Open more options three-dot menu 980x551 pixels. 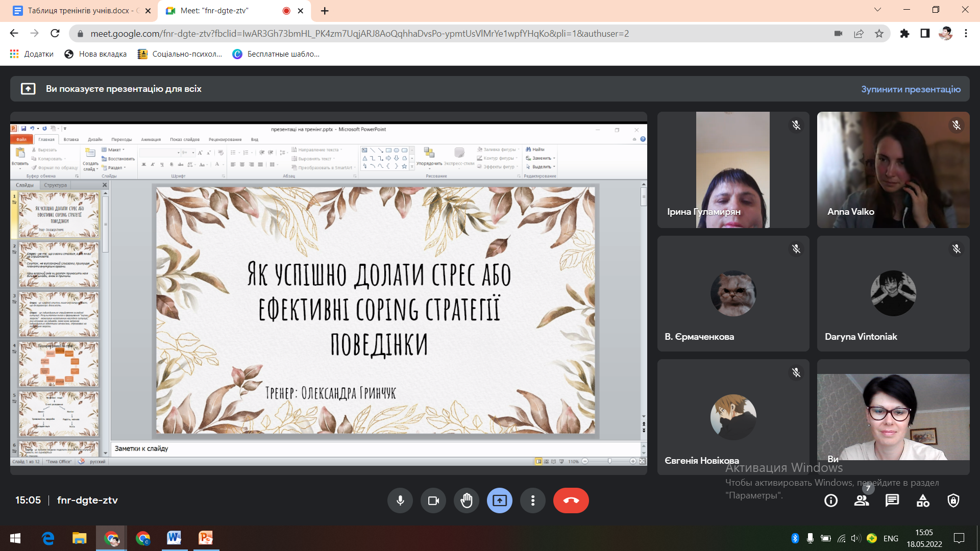click(x=532, y=500)
